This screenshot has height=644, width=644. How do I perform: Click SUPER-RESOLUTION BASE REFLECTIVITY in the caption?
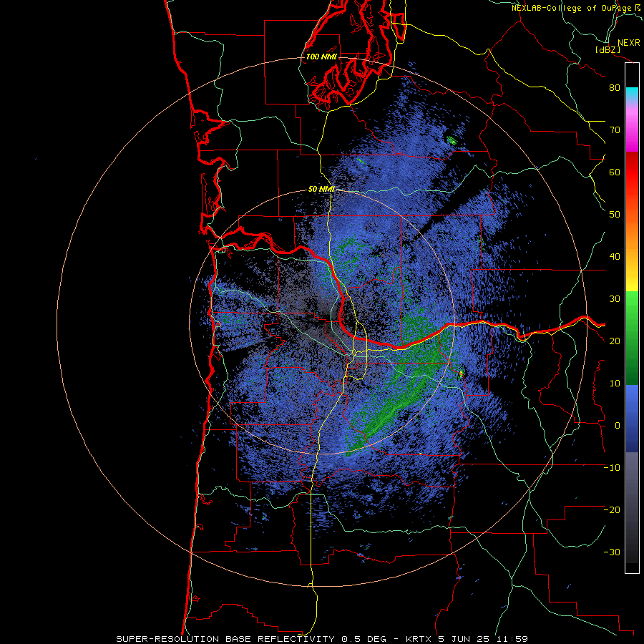tap(225, 639)
